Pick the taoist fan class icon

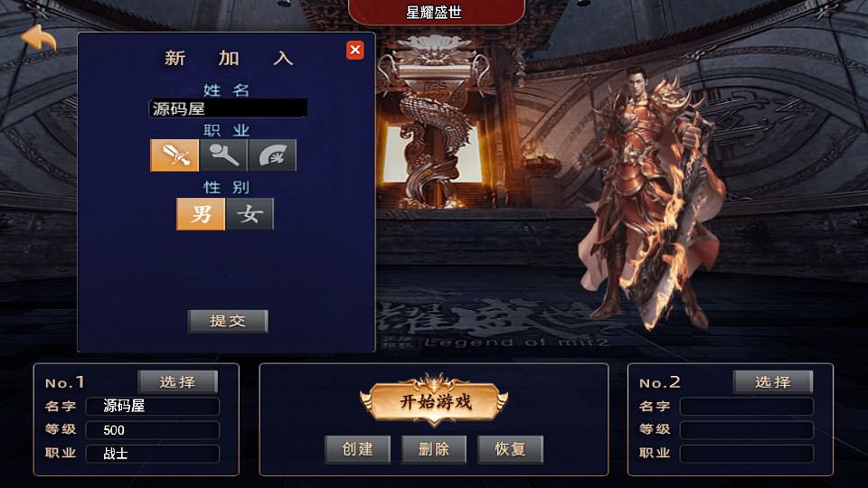272,155
